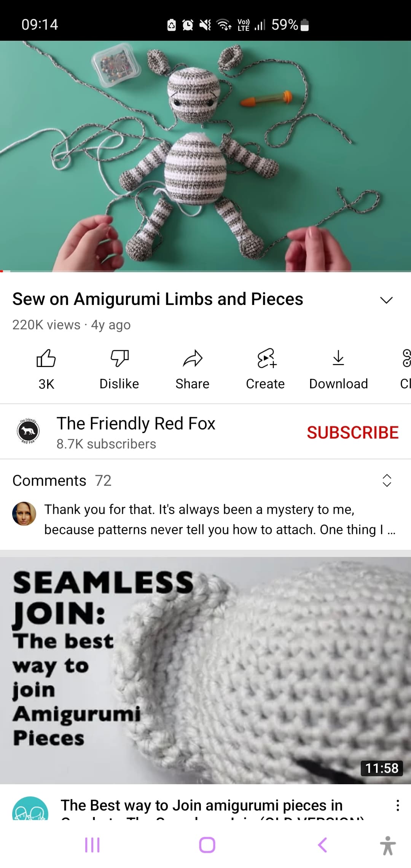This screenshot has width=411, height=868.
Task: Tap the zebra amigurumi video player
Action: 205,156
